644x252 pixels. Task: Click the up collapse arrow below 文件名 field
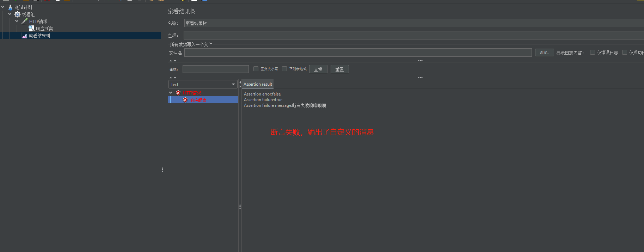click(171, 61)
